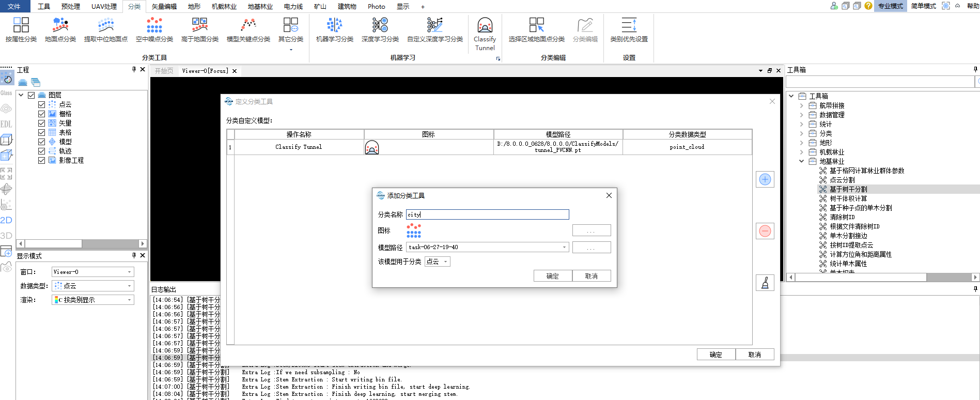The width and height of the screenshot is (980, 400).
Task: Open 基于树干分割 tool in toolbox tree
Action: pyautogui.click(x=848, y=189)
